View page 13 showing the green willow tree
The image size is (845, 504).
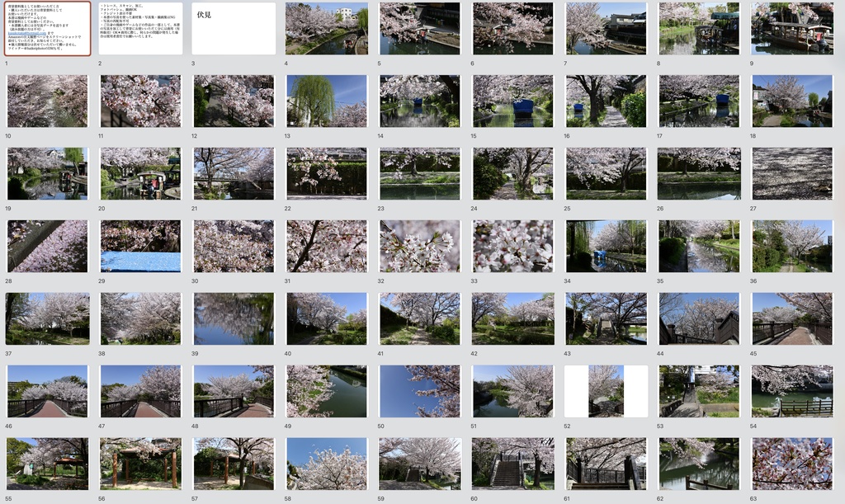(327, 100)
